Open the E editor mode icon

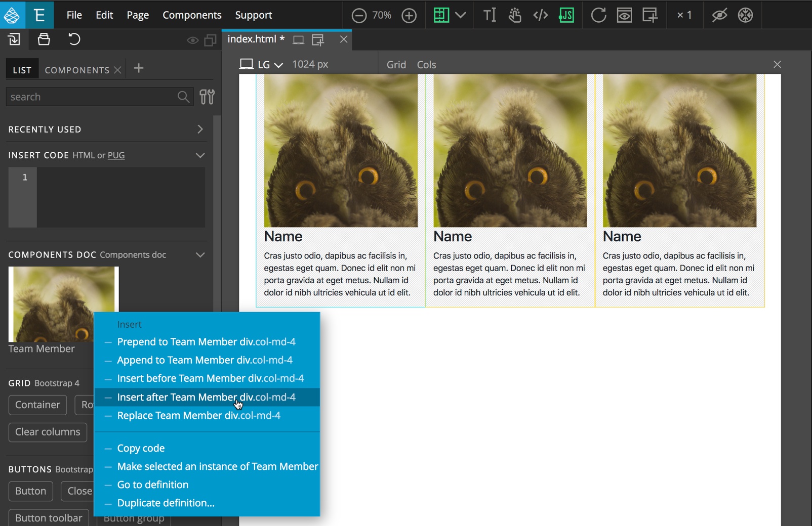(x=39, y=15)
